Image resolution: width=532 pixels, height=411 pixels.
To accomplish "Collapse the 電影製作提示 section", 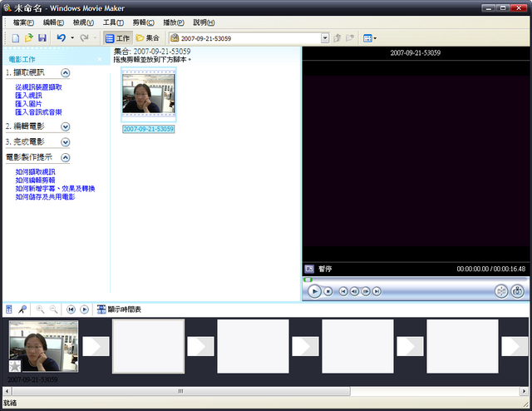I will 66,157.
